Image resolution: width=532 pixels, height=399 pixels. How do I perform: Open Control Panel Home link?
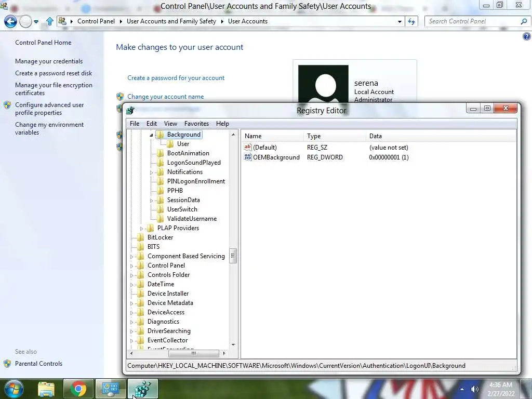43,43
